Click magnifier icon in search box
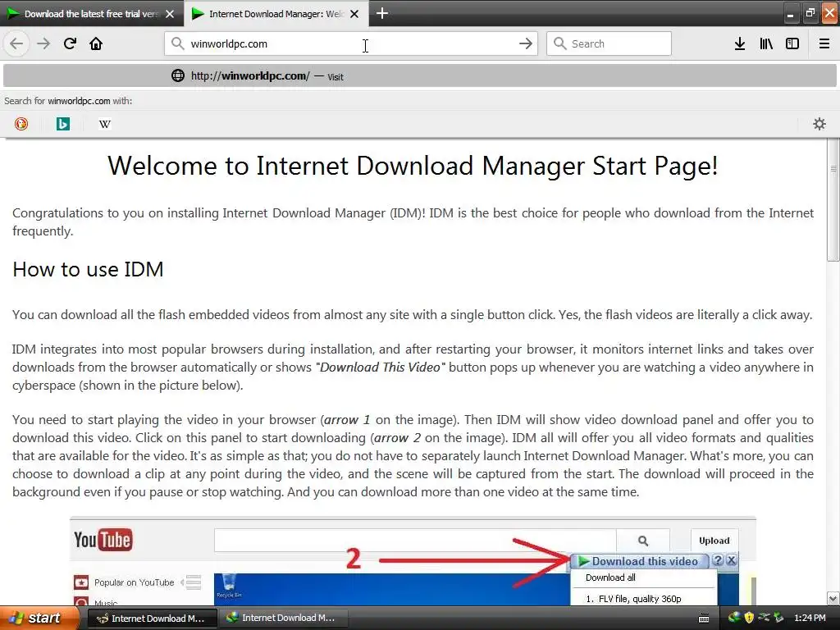The height and width of the screenshot is (630, 840). (559, 43)
